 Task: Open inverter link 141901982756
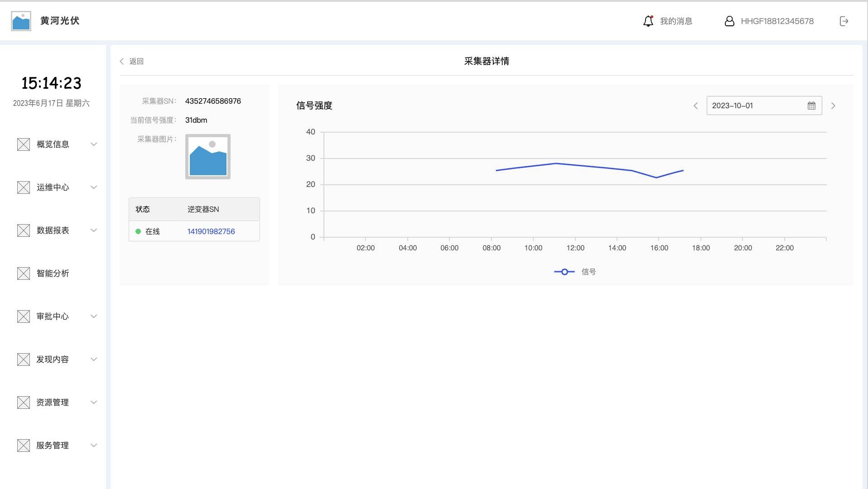tap(211, 231)
